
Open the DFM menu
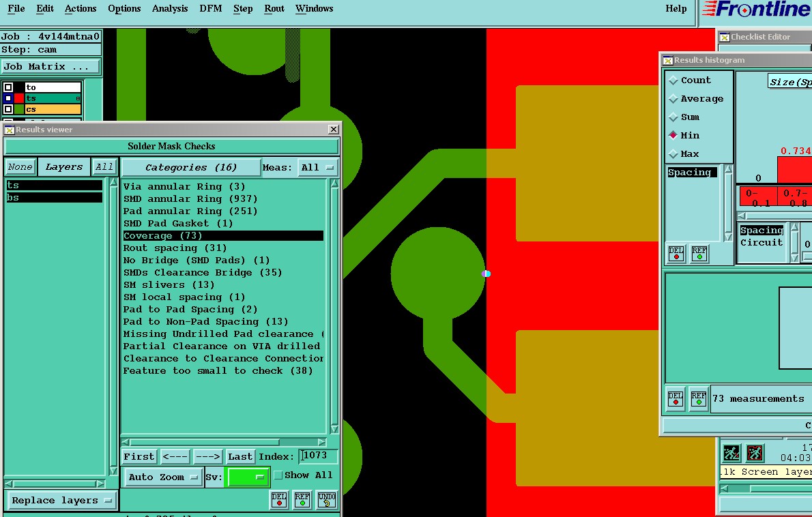210,8
